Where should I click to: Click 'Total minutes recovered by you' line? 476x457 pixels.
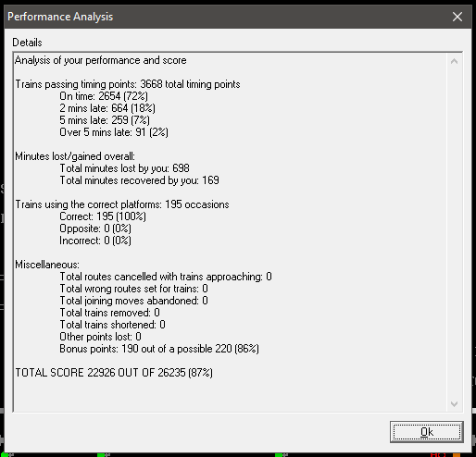point(139,180)
